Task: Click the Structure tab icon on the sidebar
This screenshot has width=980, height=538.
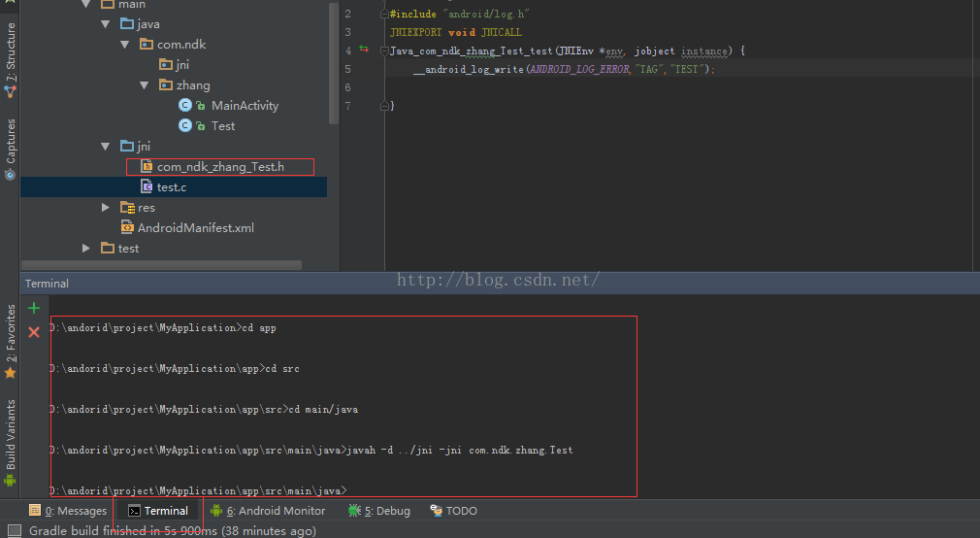Action: 10,92
